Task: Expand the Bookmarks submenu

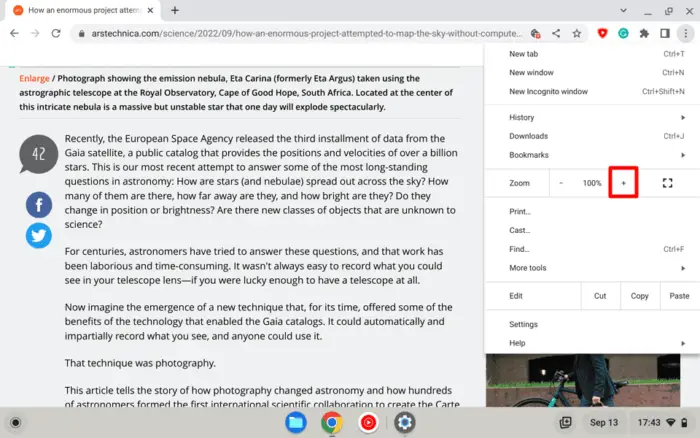Action: [592, 155]
